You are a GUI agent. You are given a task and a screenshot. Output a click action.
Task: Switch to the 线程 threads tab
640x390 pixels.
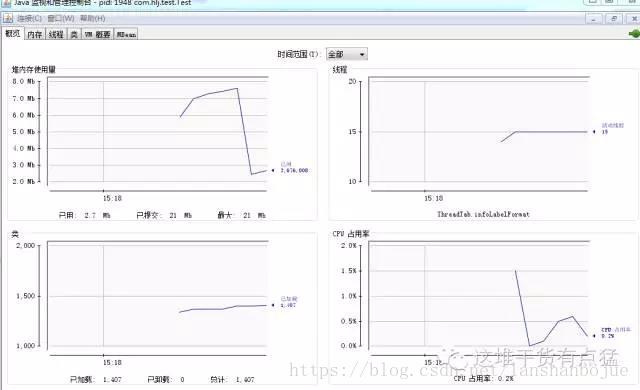pyautogui.click(x=56, y=35)
